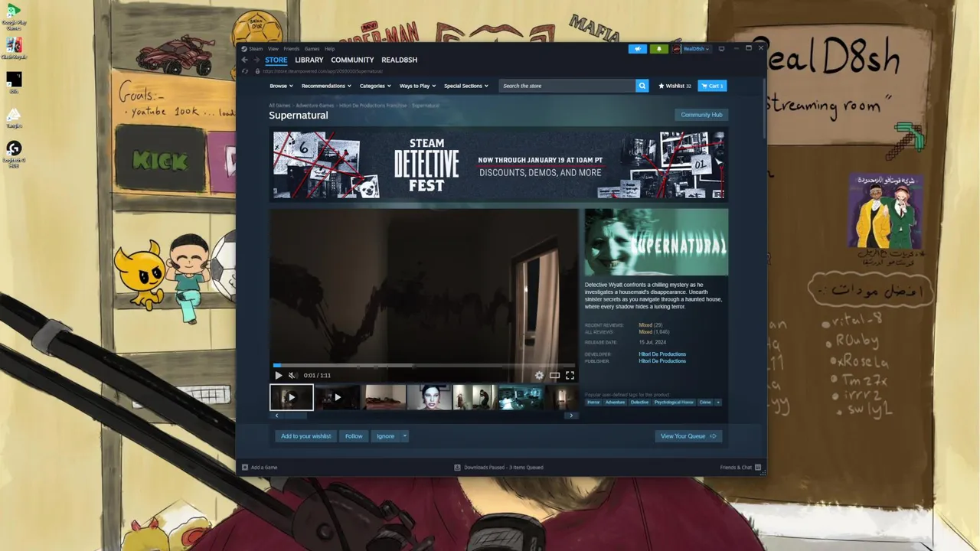
Task: Expand the Categories dropdown
Action: pos(375,86)
